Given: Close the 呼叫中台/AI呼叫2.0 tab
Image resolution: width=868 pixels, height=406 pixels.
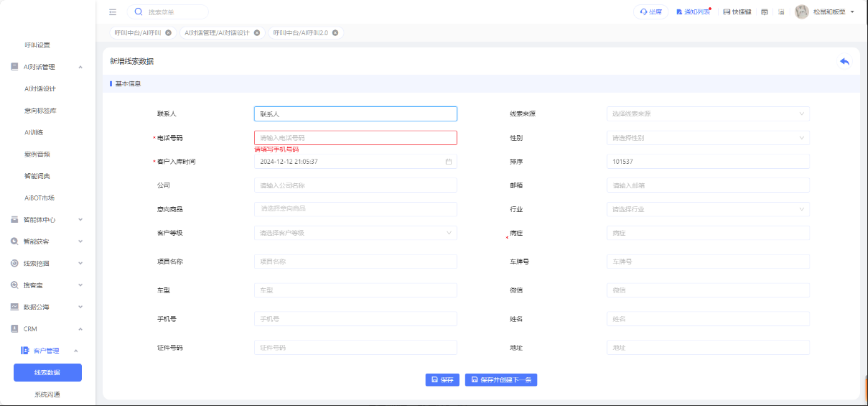Looking at the screenshot, I should click(335, 33).
